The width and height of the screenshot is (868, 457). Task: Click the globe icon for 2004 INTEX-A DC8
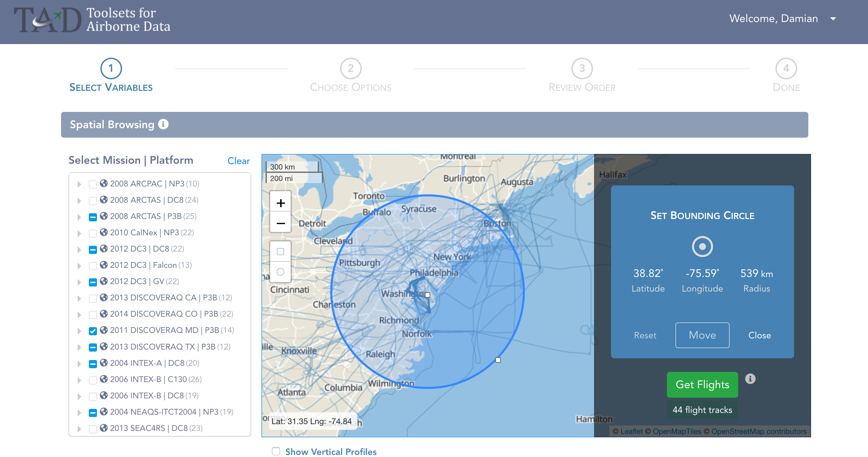point(104,363)
